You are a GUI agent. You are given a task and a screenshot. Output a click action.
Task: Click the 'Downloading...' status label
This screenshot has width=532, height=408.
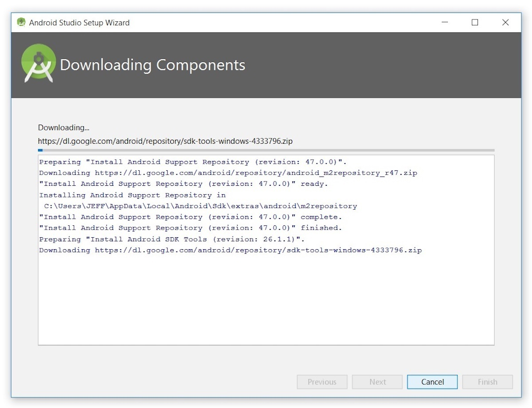63,128
